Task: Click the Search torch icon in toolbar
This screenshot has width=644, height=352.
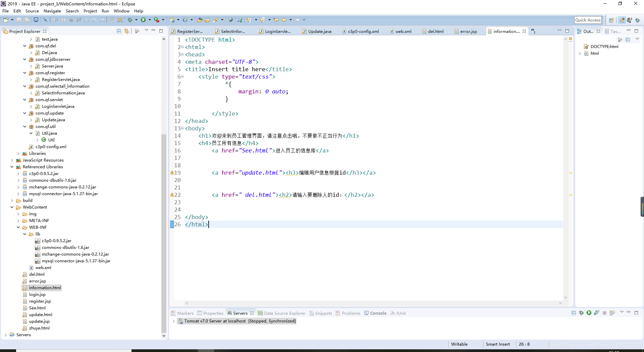Action: 216,20
